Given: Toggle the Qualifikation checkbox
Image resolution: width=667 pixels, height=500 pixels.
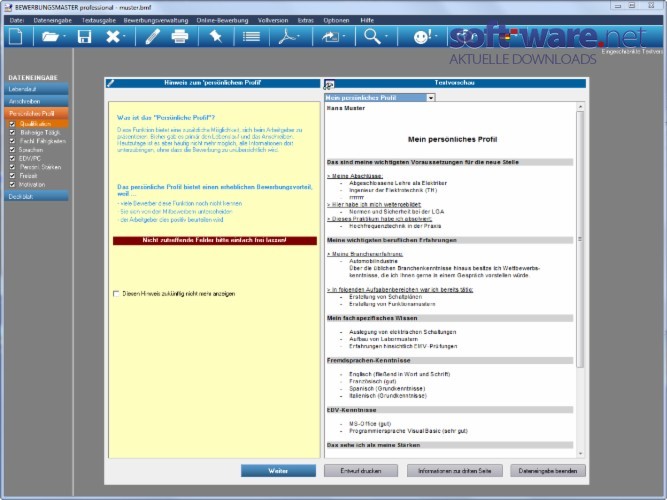Looking at the screenshot, I should [12, 124].
